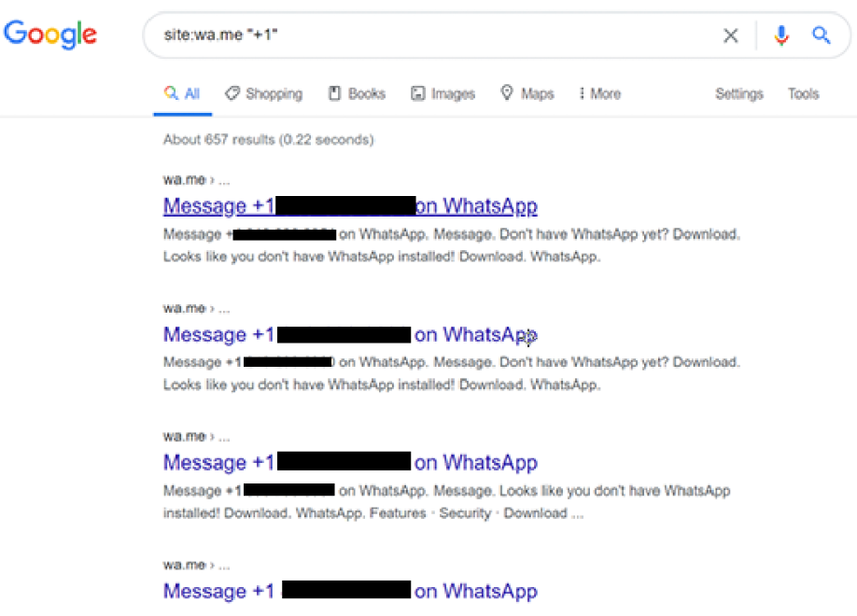Click the wa.me breadcrumb above second result

coord(196,308)
